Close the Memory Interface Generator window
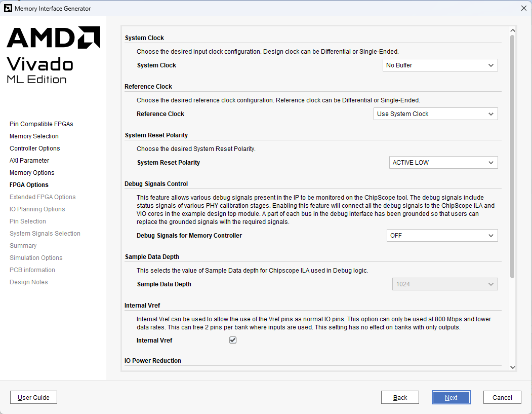The height and width of the screenshot is (414, 532). pos(523,8)
